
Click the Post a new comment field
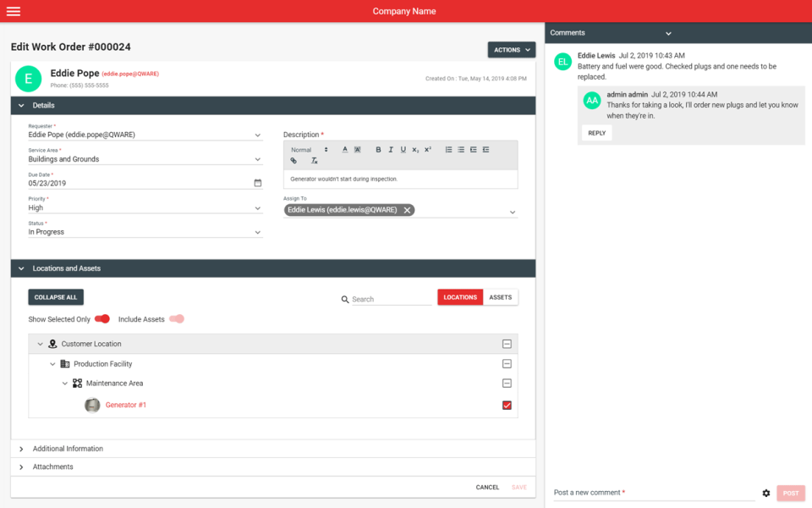tap(651, 493)
